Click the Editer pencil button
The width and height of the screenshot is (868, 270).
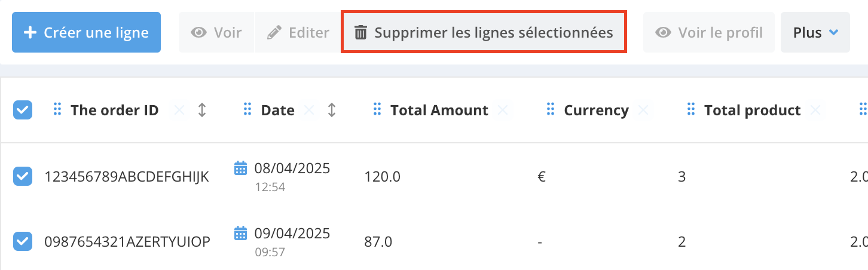point(298,32)
